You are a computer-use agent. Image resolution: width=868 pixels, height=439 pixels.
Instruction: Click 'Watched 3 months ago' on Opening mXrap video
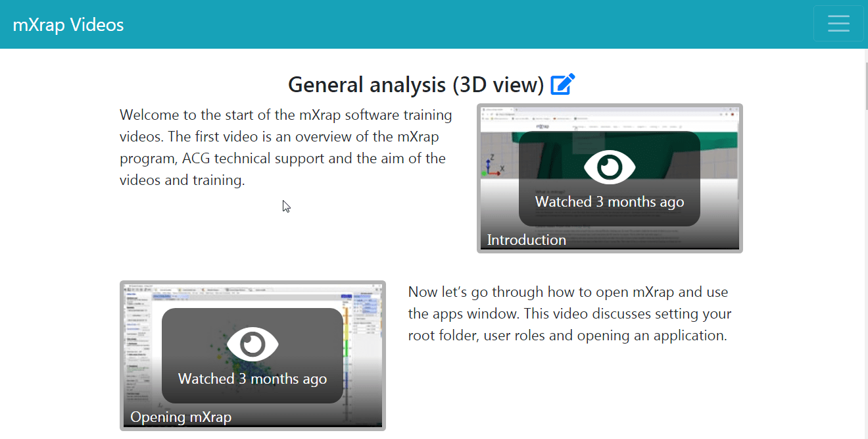pos(253,379)
